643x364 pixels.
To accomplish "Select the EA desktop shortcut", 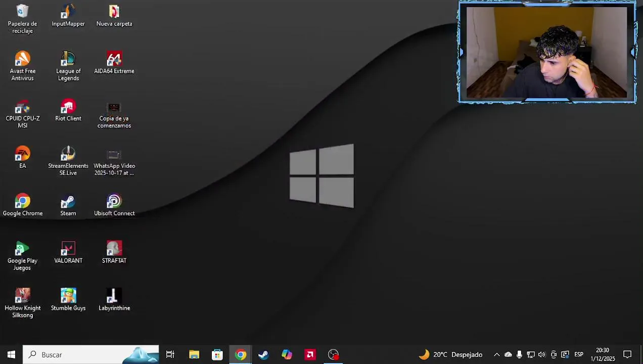I will (22, 157).
